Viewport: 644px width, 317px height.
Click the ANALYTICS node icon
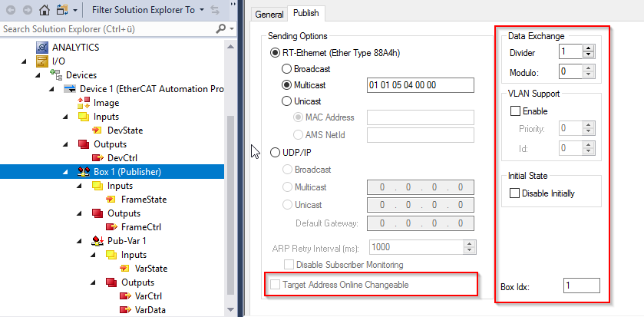(x=42, y=48)
